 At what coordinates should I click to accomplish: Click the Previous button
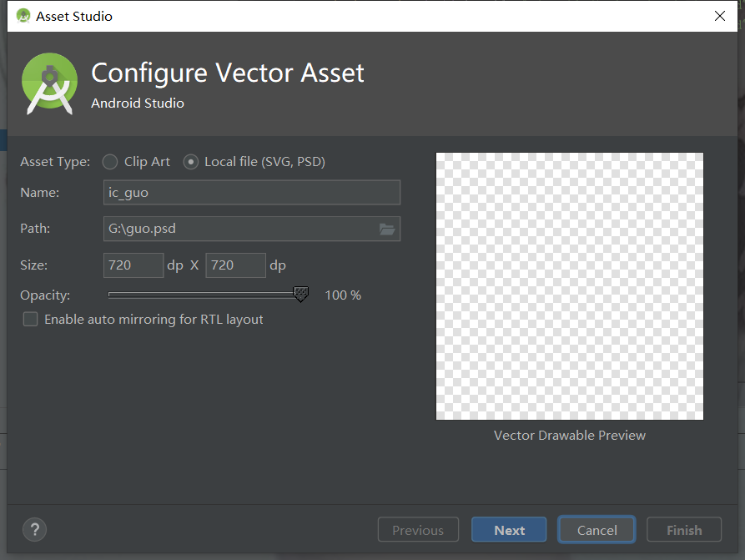(417, 529)
